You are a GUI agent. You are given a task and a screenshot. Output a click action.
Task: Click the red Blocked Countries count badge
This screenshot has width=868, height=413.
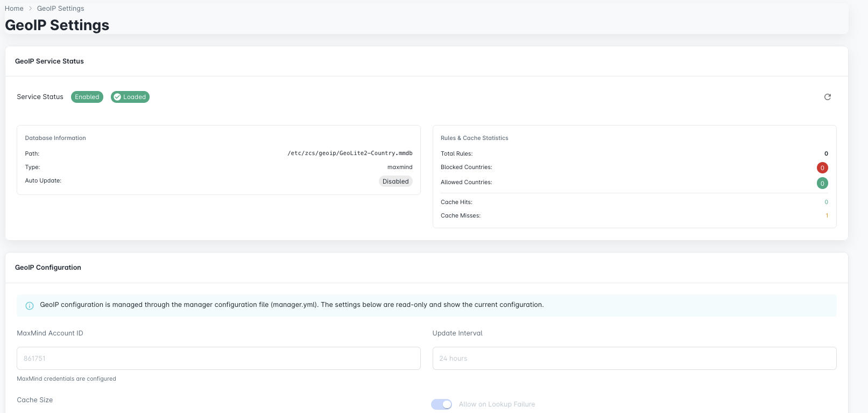click(x=822, y=168)
